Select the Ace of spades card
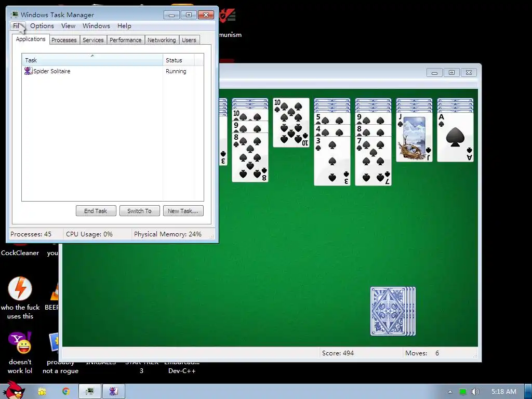 (x=455, y=137)
